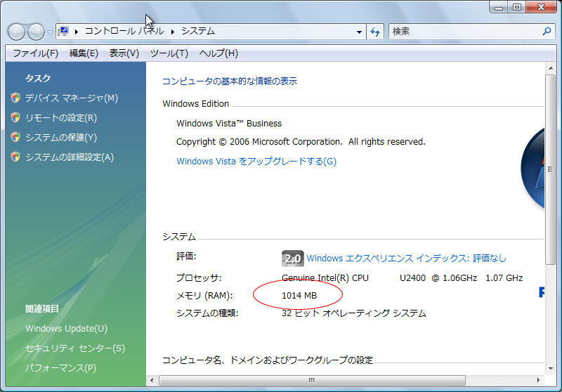Click the vertical scrollbar up arrow
The height and width of the screenshot is (392, 562).
point(551,68)
